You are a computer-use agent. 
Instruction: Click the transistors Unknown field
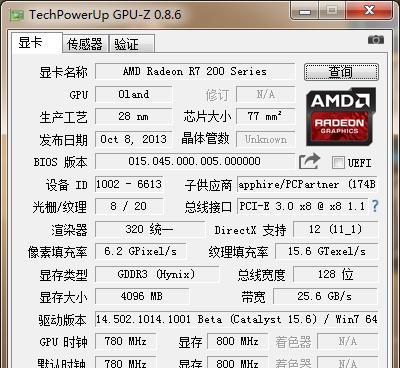point(266,139)
